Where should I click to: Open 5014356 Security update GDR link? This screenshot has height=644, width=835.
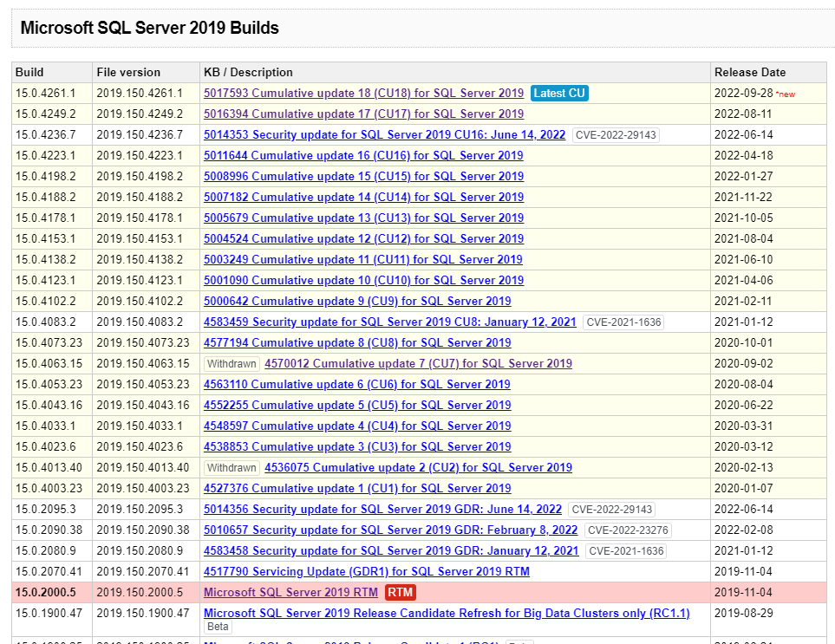pyautogui.click(x=383, y=509)
